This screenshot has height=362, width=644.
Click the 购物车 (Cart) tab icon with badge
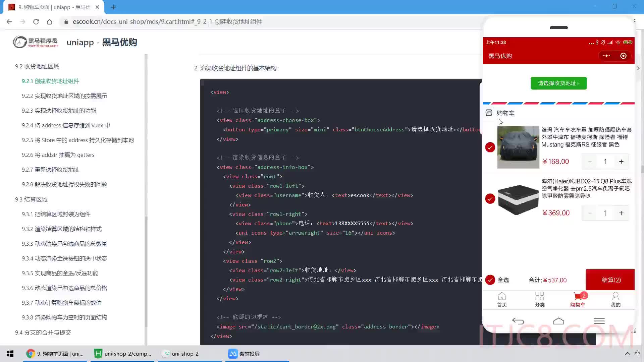click(x=578, y=299)
